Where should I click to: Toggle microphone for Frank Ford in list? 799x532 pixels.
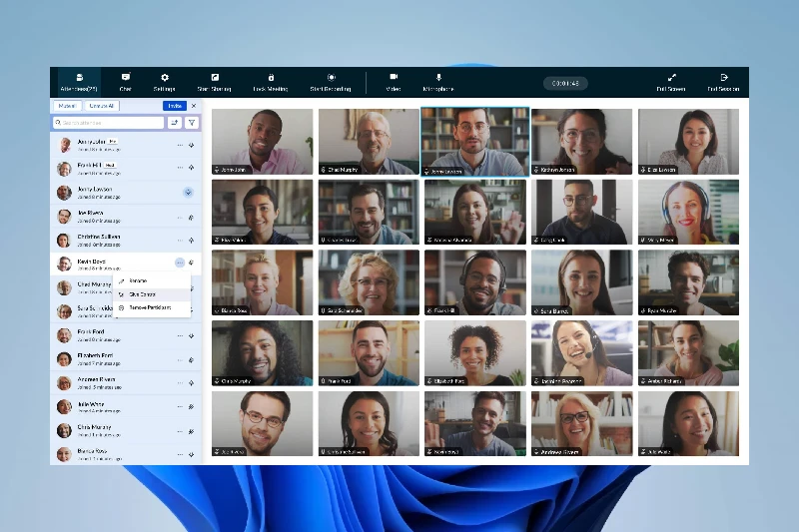[192, 336]
